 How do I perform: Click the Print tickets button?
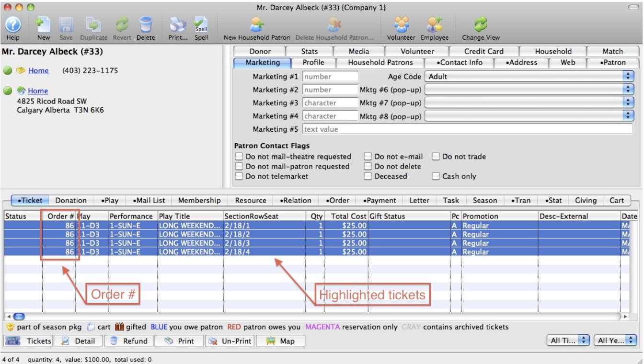pyautogui.click(x=180, y=341)
